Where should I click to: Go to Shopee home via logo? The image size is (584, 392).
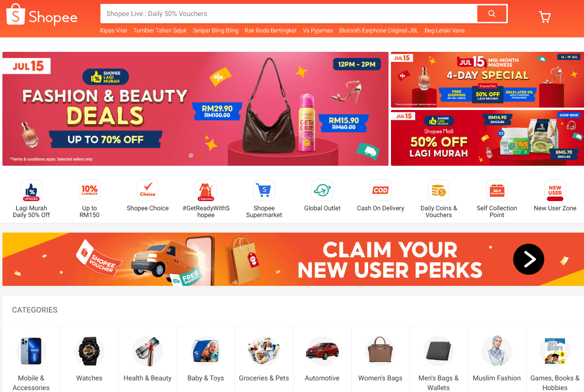click(42, 16)
